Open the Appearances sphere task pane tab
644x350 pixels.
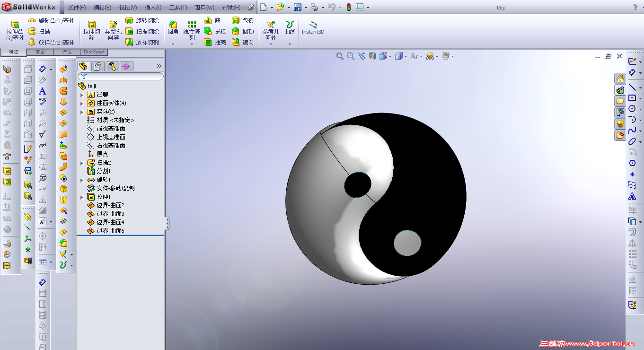pos(620,124)
